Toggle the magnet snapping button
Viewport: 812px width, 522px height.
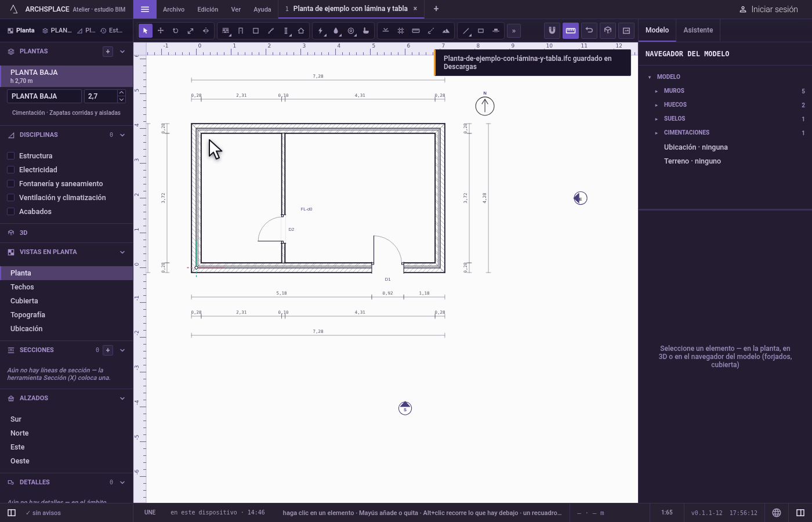pyautogui.click(x=552, y=31)
